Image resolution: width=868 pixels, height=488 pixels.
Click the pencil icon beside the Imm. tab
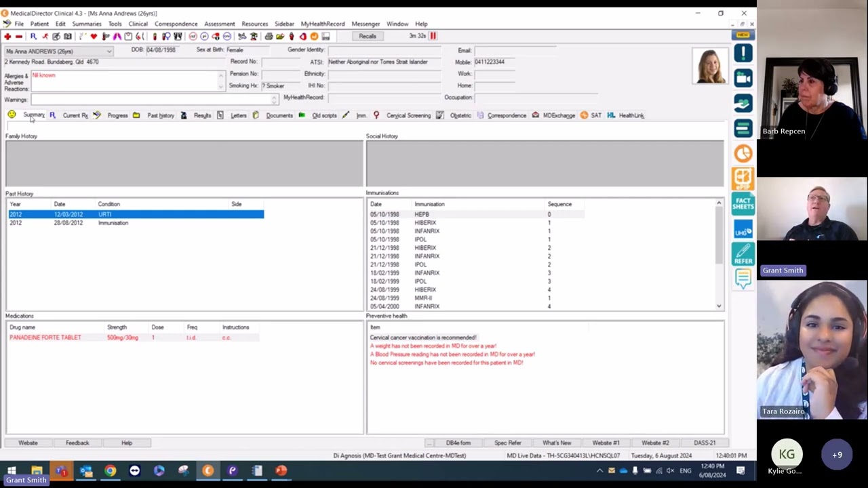point(345,115)
